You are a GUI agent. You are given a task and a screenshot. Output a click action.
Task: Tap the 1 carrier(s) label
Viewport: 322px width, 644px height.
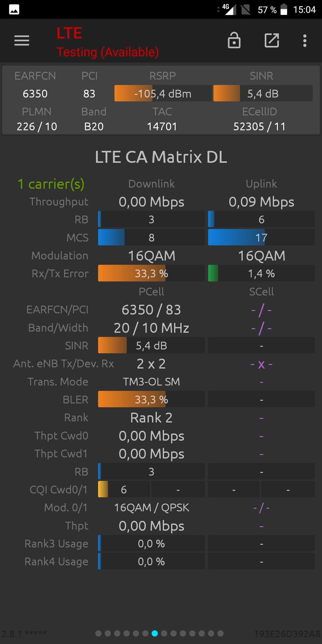pyautogui.click(x=51, y=184)
